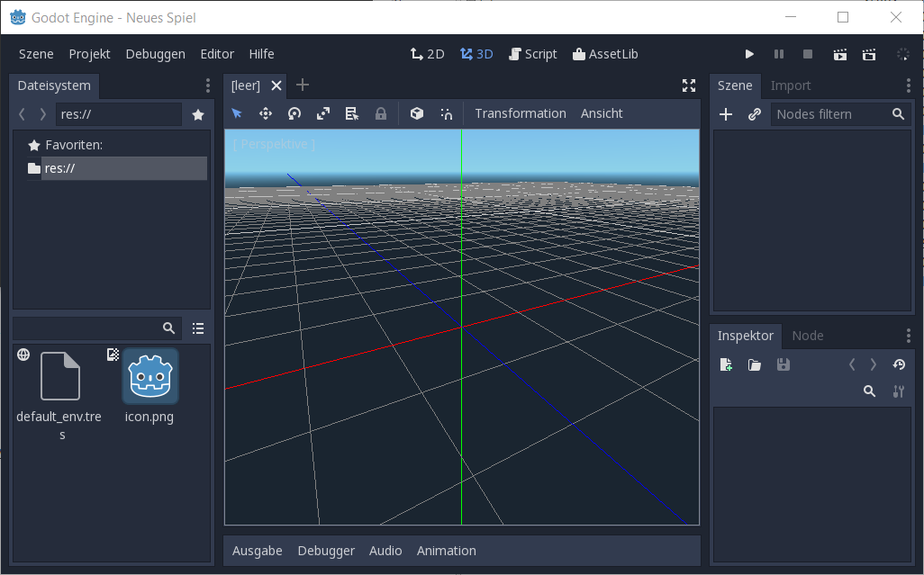Close the [leer] scene tab
This screenshot has height=575, width=924.
[276, 85]
